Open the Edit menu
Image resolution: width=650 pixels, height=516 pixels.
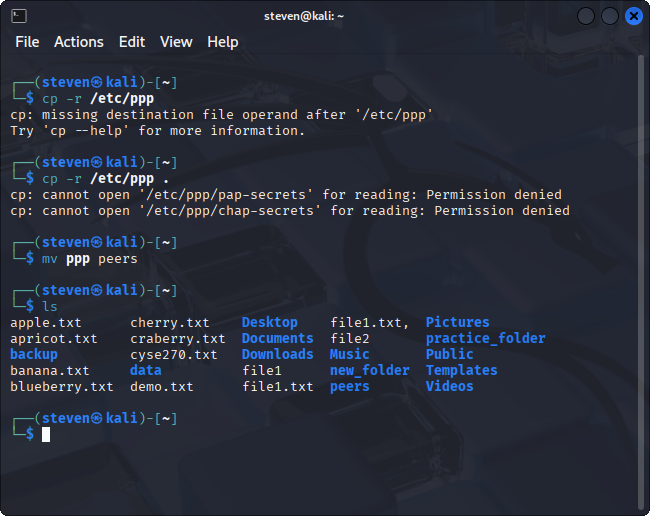132,42
